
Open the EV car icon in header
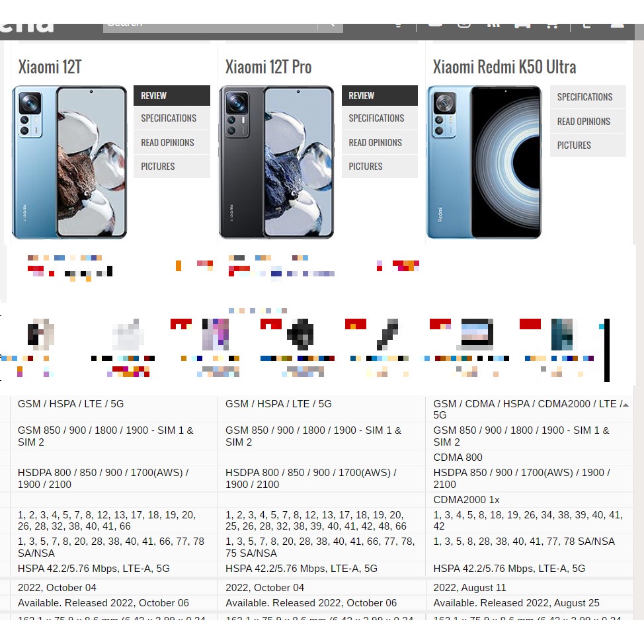point(522,26)
